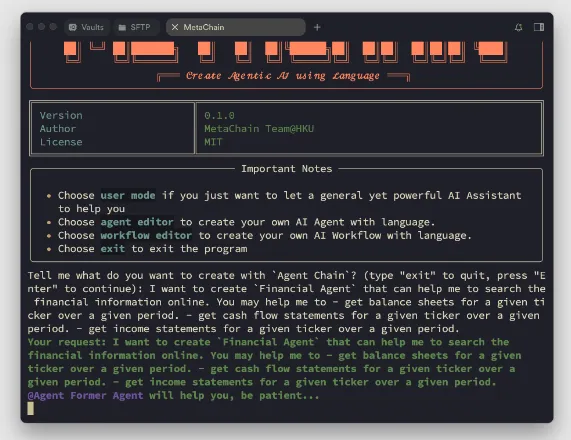Click the terminal cursor block
571x440 pixels.
click(x=31, y=408)
